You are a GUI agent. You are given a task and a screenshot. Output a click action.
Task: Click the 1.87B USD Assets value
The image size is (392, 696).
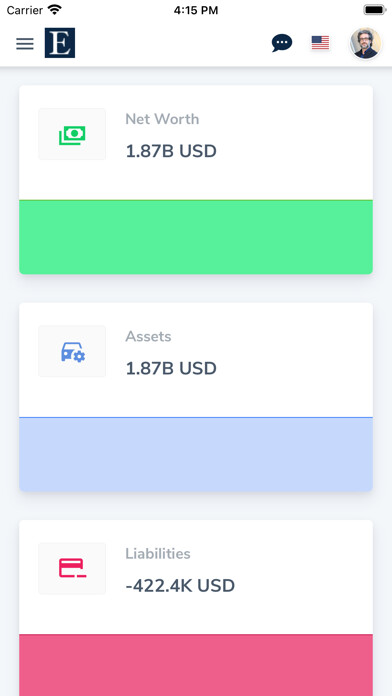171,368
